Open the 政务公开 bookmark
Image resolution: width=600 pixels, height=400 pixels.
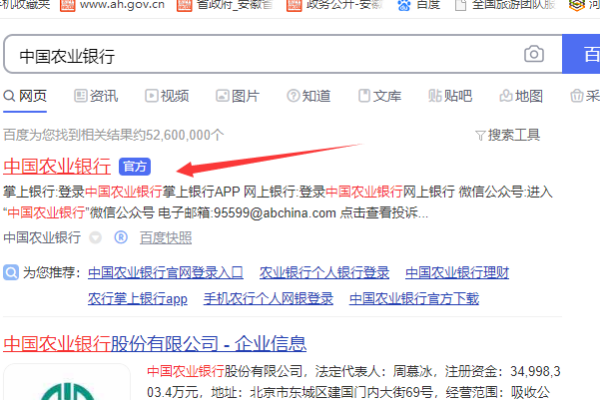click(x=335, y=5)
